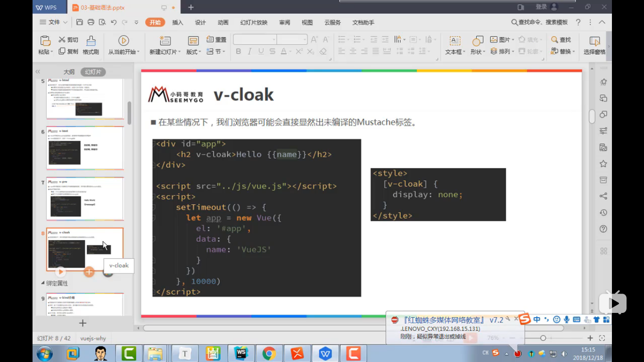Open the 设计 ribbon tab
Viewport: 644px width, 362px height.
point(200,22)
